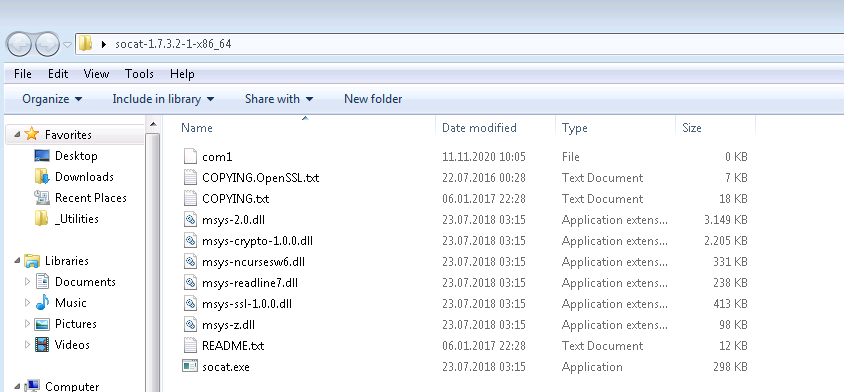Select the COPYING.txt file icon
The image size is (844, 392).
coord(191,199)
